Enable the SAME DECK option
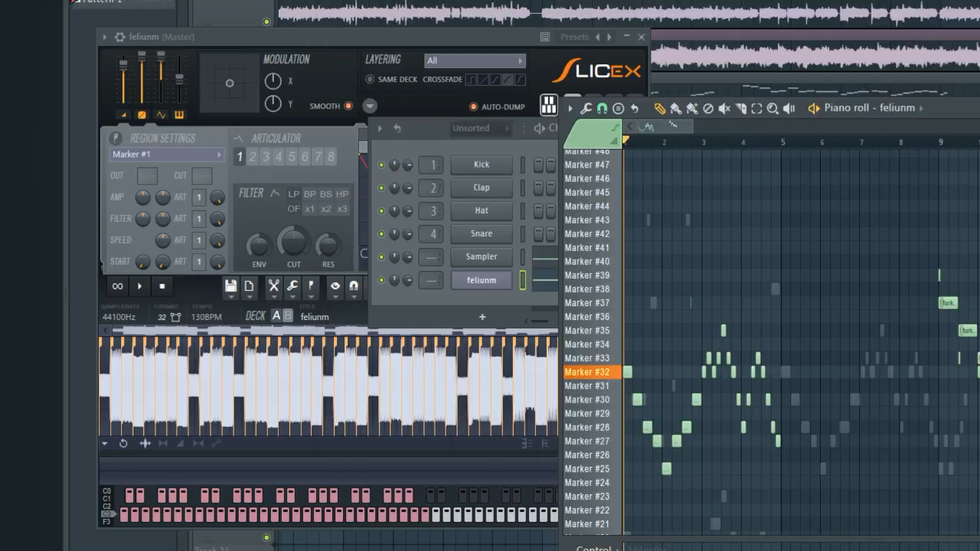The height and width of the screenshot is (551, 980). pyautogui.click(x=370, y=80)
